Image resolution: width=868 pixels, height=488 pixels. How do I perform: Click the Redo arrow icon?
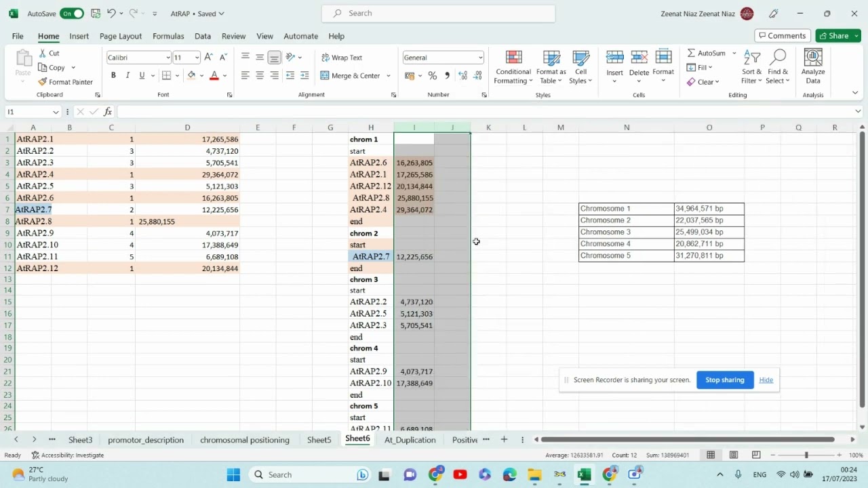click(x=134, y=14)
